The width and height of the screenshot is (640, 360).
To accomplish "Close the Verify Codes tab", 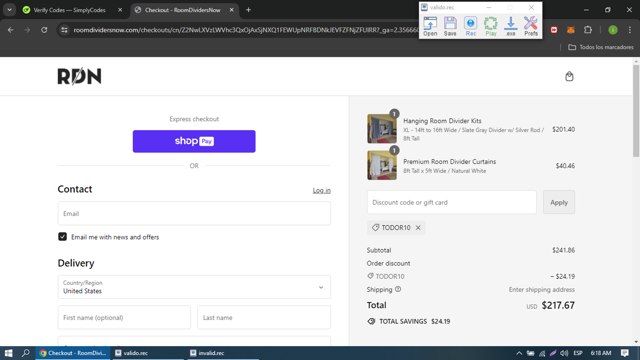I will 120,10.
